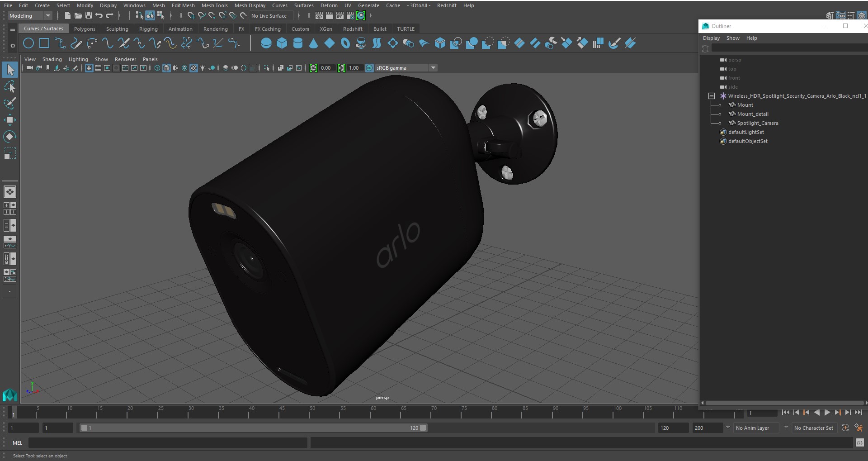Activate the Select tool arrow
The width and height of the screenshot is (868, 461).
[10, 70]
